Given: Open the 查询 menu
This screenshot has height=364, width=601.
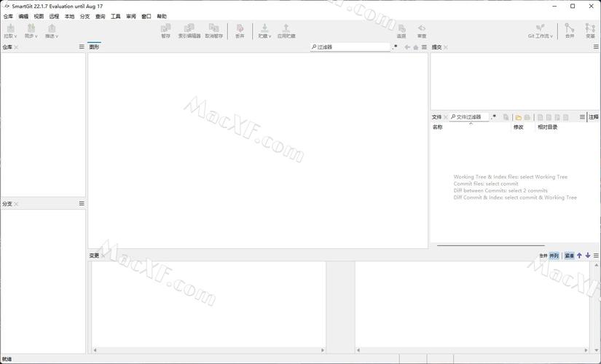Looking at the screenshot, I should (x=100, y=17).
